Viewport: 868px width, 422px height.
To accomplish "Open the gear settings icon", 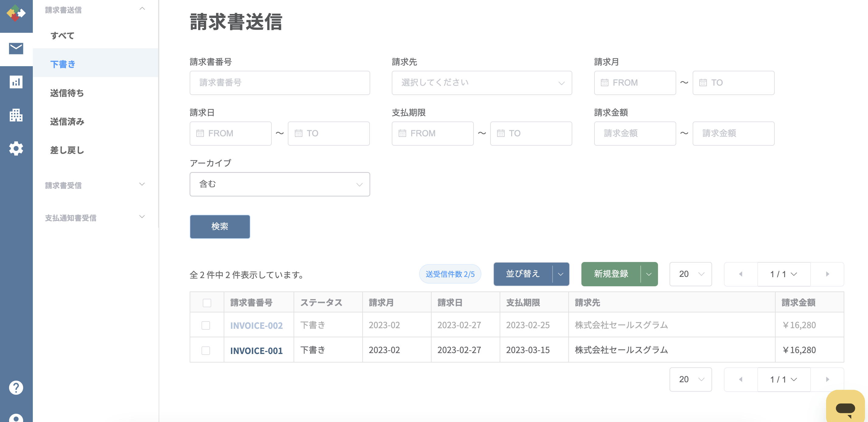I will [x=16, y=148].
